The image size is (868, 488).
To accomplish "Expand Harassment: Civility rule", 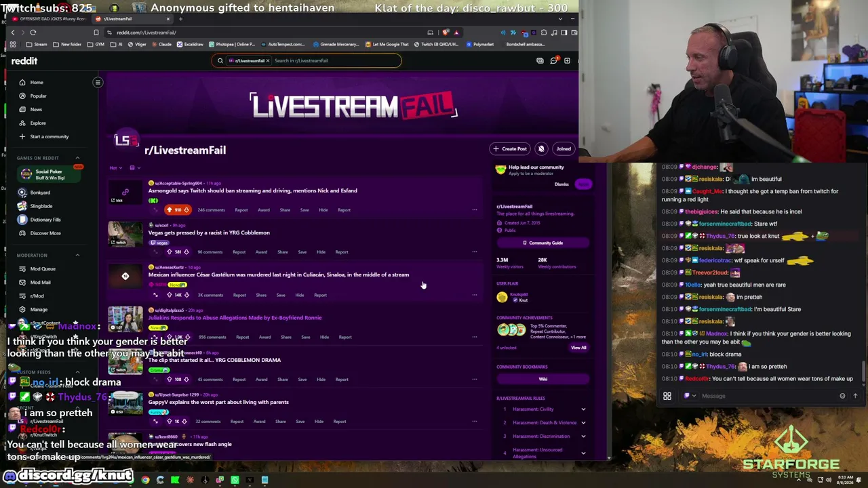I will (583, 409).
